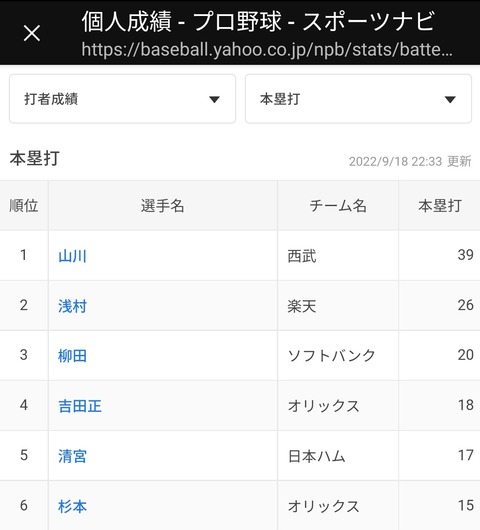The image size is (480, 530).
Task: Open player 吉田正's profile link
Action: click(x=80, y=406)
